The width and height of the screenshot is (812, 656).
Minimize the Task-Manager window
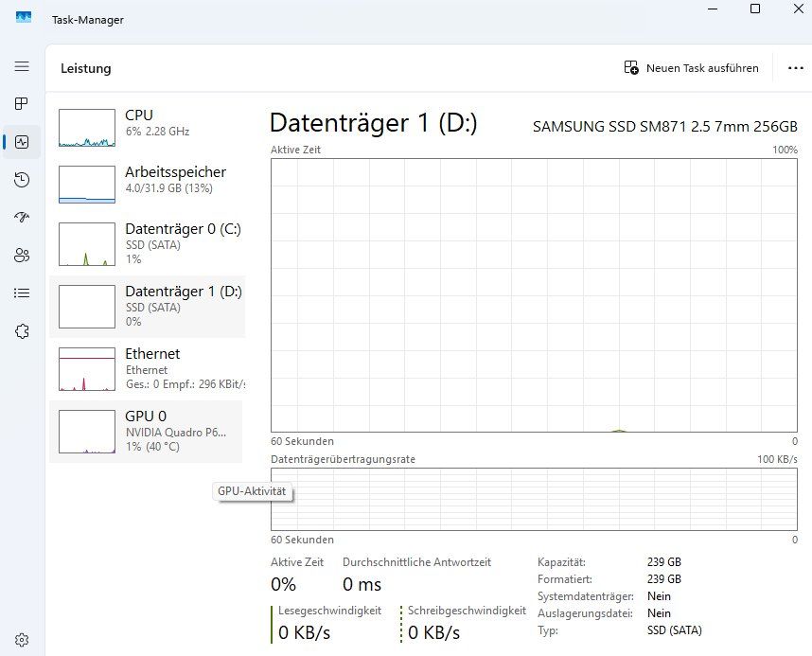[x=713, y=9]
